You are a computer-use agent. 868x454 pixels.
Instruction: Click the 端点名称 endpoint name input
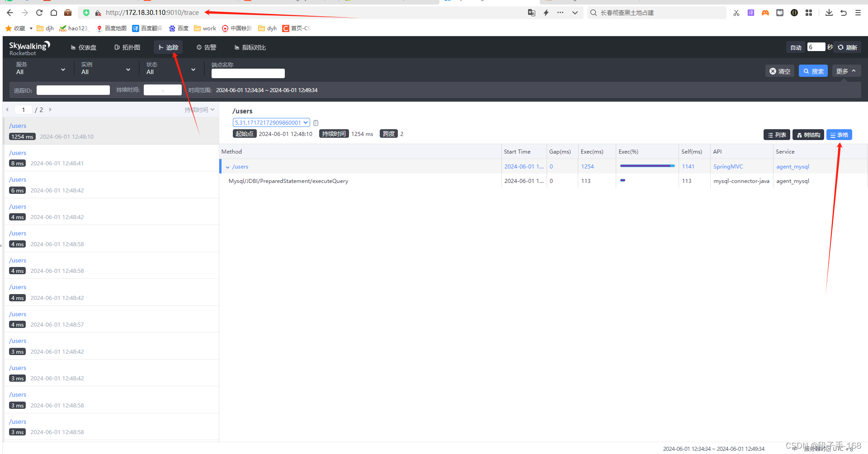coord(248,73)
